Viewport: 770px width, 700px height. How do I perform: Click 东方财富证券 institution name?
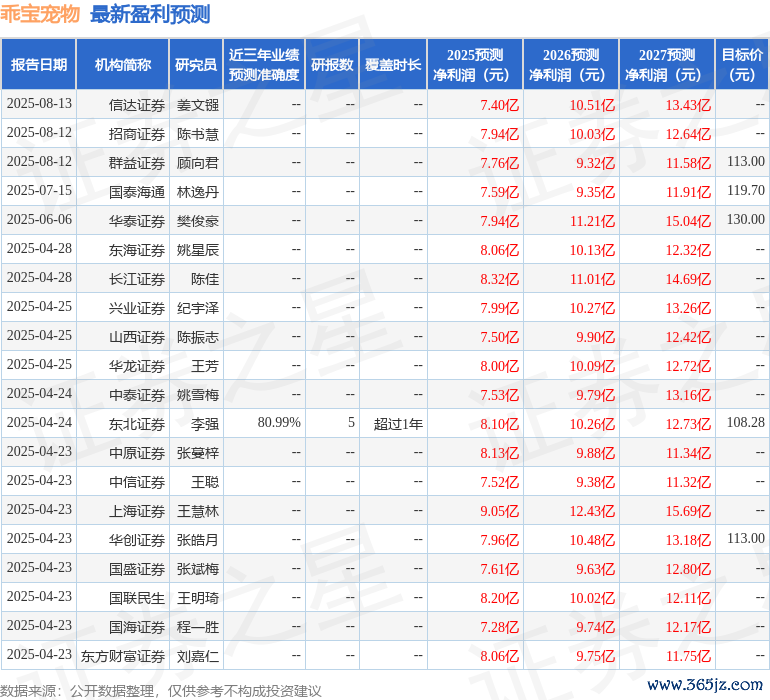pyautogui.click(x=123, y=656)
